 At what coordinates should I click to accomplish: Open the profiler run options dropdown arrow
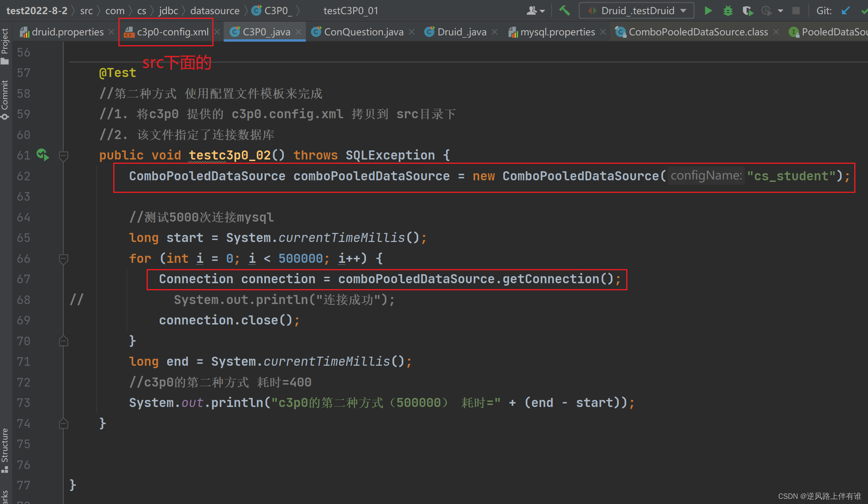[781, 11]
